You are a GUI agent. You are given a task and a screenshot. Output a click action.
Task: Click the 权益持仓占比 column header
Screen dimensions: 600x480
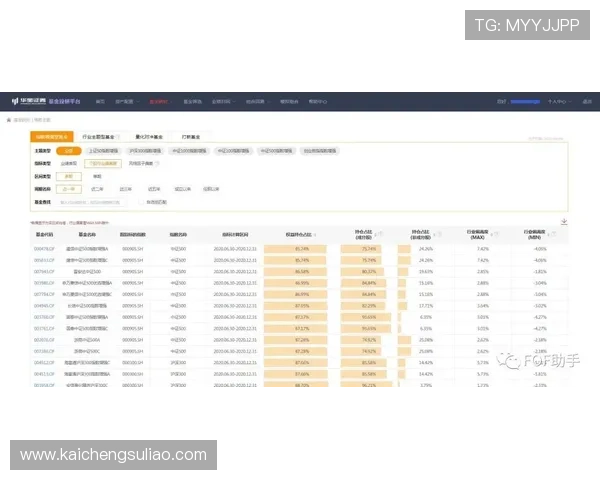coord(299,234)
